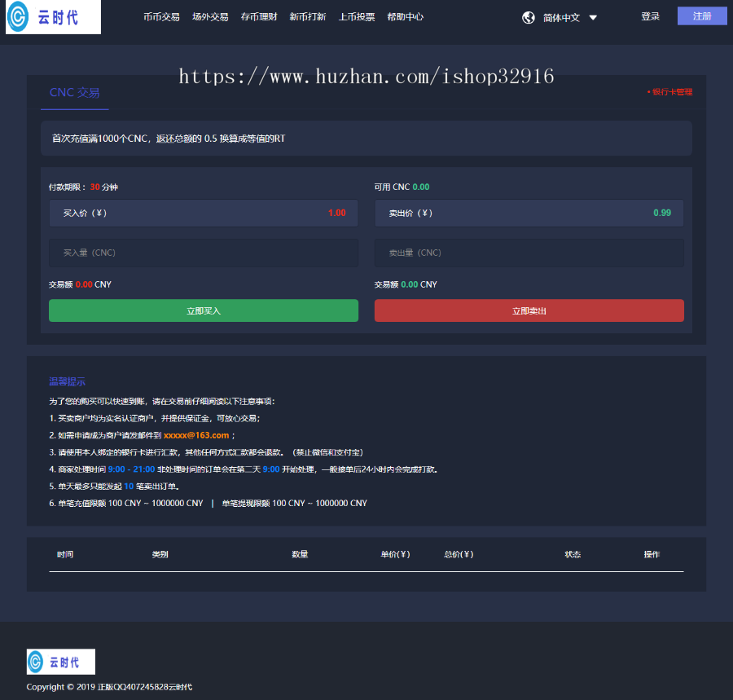Click the 单价(¥) column header

click(x=396, y=555)
